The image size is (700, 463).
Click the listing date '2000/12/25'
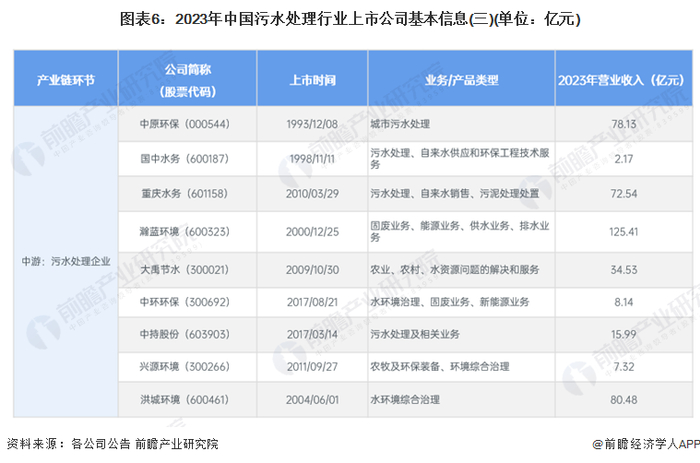pyautogui.click(x=312, y=232)
